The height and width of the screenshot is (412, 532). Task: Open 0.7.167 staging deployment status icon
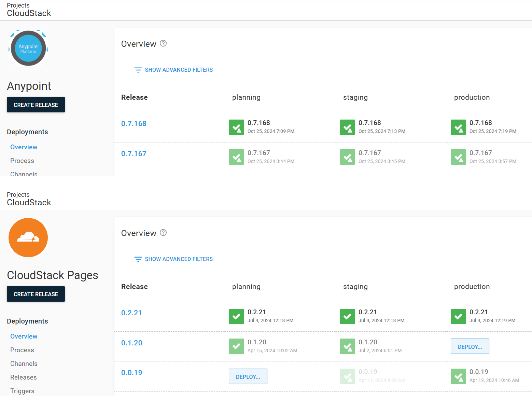[x=347, y=157]
